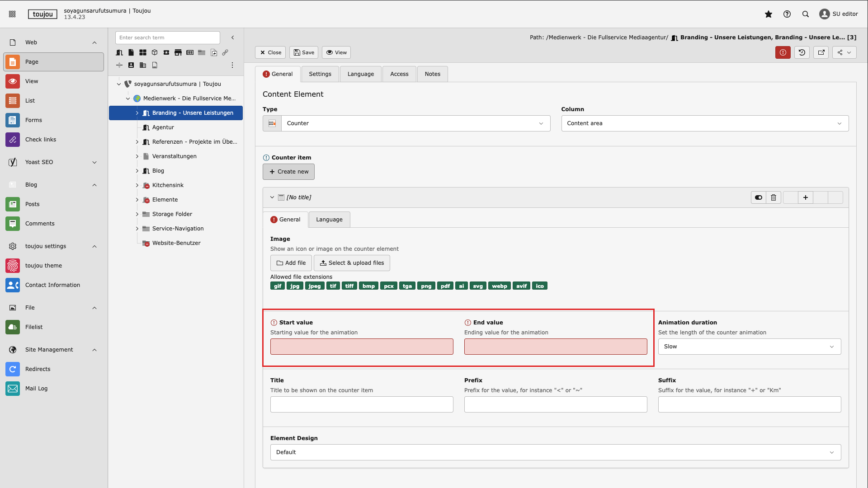
Task: Click the search magnifier in top bar
Action: pos(806,14)
